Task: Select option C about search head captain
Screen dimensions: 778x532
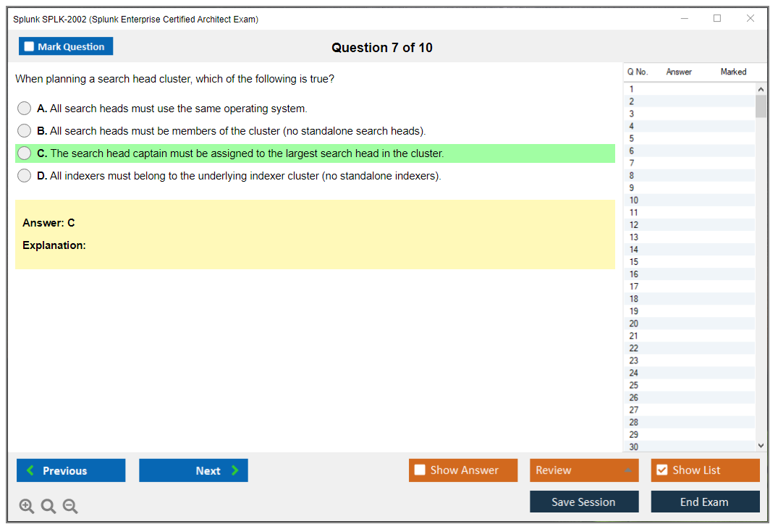Action: click(x=25, y=153)
